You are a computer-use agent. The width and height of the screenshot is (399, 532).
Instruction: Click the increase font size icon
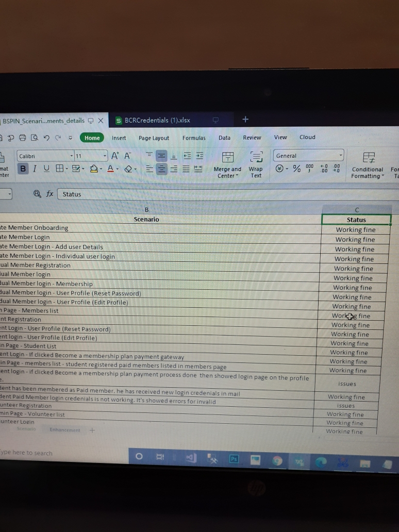pos(114,156)
